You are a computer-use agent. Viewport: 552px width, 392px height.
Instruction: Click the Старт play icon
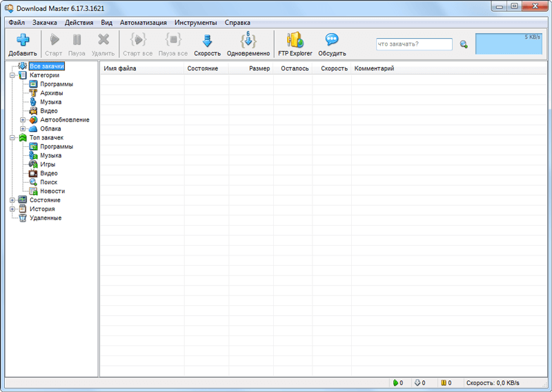click(x=55, y=39)
